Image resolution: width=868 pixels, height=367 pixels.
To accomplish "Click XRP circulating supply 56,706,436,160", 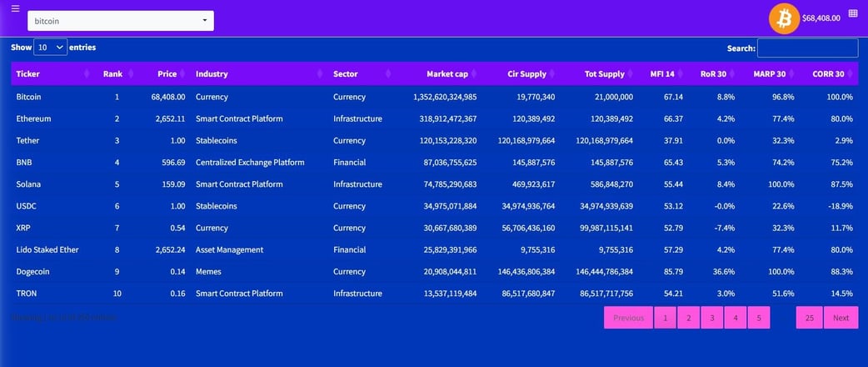I will click(x=529, y=228).
